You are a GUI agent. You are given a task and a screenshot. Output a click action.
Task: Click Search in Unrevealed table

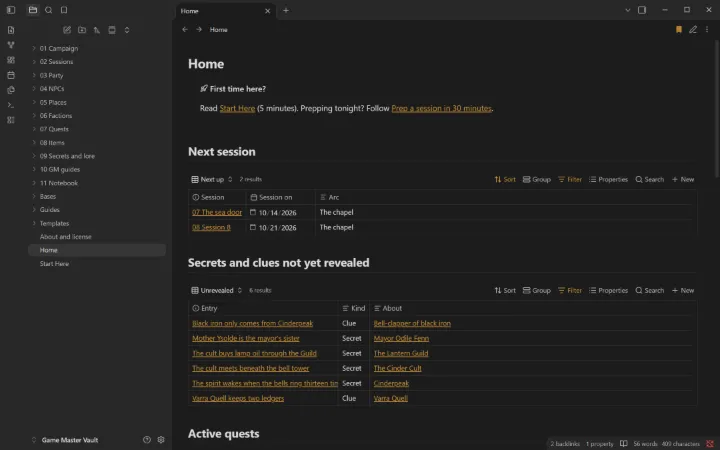[x=649, y=290]
